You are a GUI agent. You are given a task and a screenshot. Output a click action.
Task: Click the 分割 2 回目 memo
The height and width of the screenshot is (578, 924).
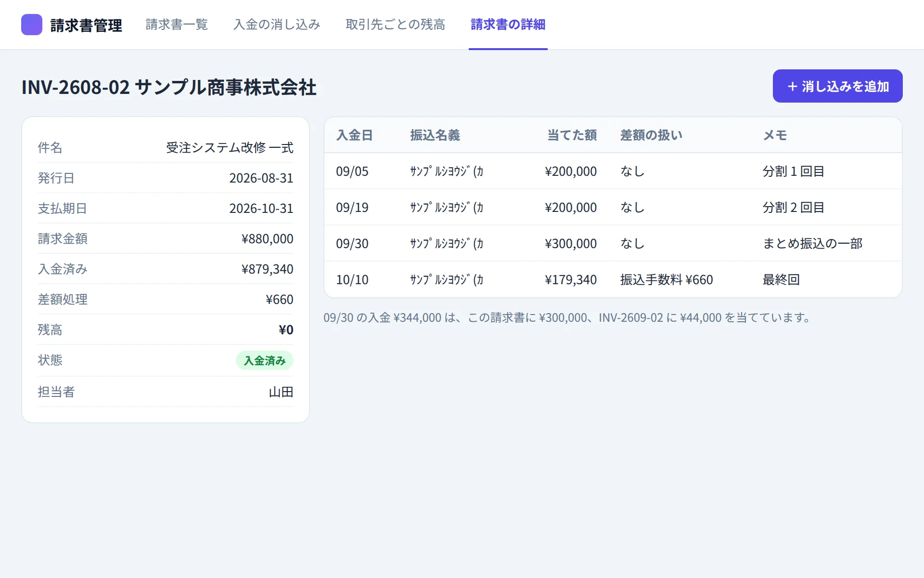pyautogui.click(x=794, y=208)
